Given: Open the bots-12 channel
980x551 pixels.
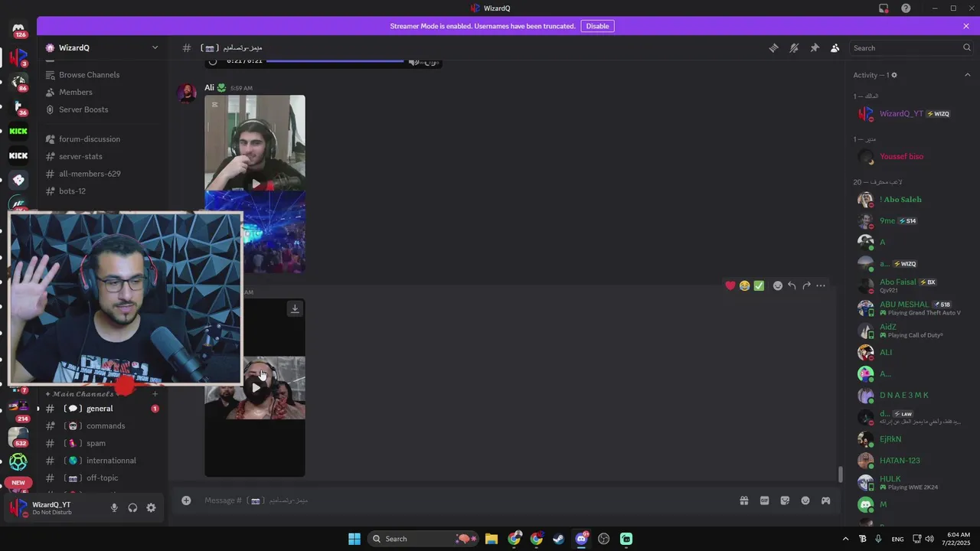Looking at the screenshot, I should pos(72,191).
